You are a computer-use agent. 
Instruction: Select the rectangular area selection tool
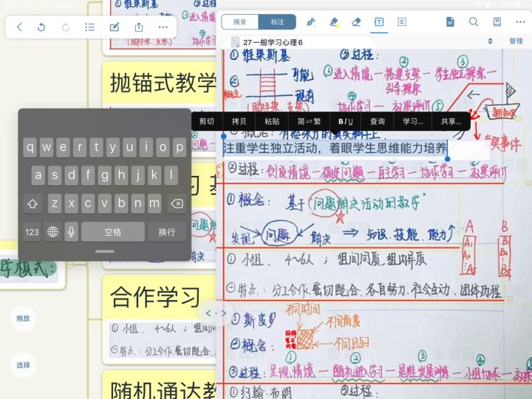(402, 22)
